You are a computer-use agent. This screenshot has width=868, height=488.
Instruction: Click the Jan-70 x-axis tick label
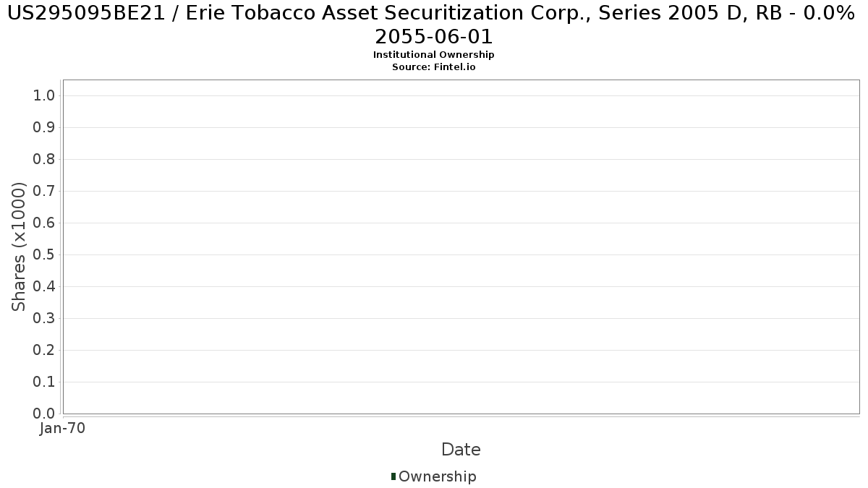[62, 429]
